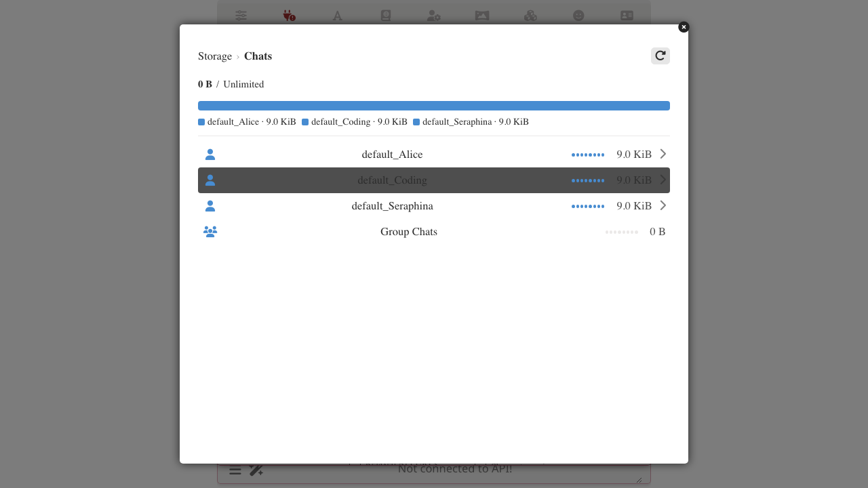Open the extensions magic wand menu
The image size is (868, 488).
pyautogui.click(x=256, y=470)
